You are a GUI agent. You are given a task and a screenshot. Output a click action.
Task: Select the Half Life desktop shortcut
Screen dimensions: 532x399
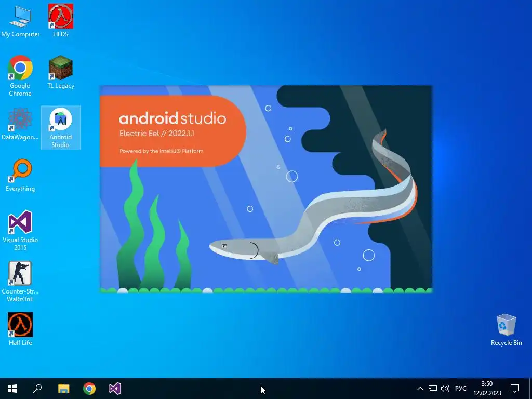(20, 329)
